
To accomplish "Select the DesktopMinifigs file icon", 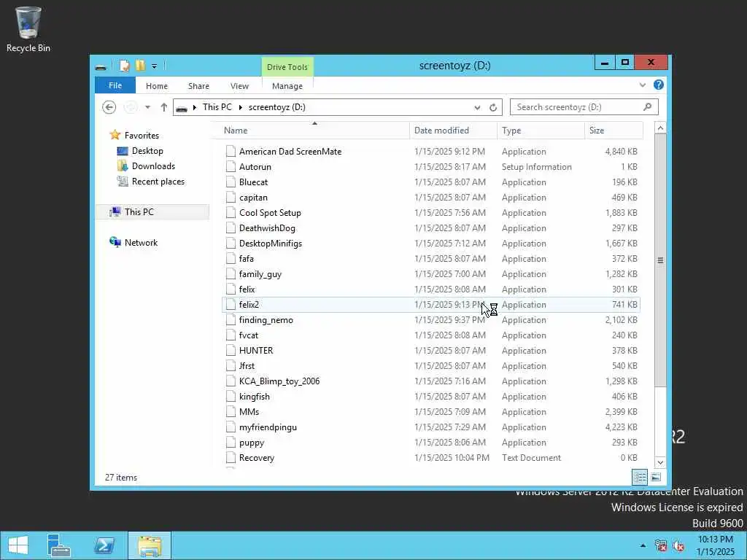I will (x=231, y=244).
